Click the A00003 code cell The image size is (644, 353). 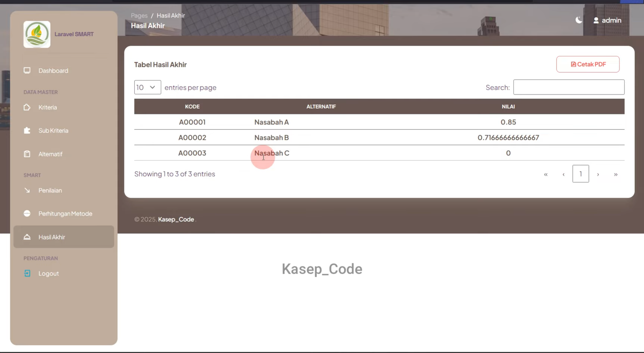pyautogui.click(x=192, y=153)
